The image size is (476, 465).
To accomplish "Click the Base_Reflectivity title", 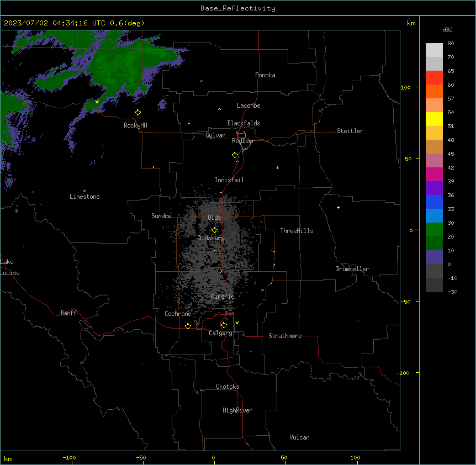I will (x=238, y=8).
